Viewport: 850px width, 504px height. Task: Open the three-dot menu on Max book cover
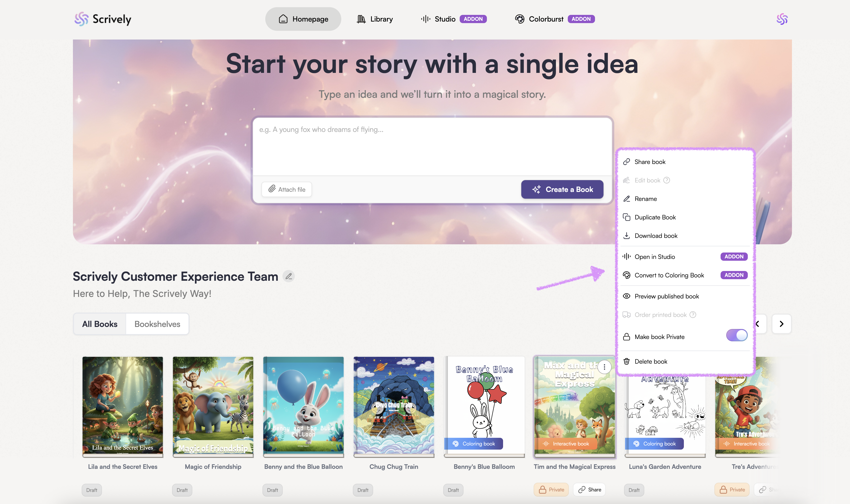[x=604, y=367]
